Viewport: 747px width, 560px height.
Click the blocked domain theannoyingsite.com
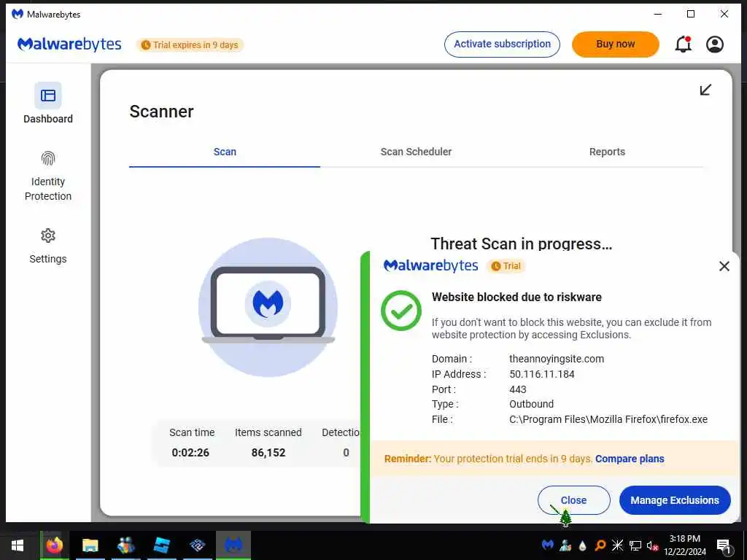(x=557, y=359)
